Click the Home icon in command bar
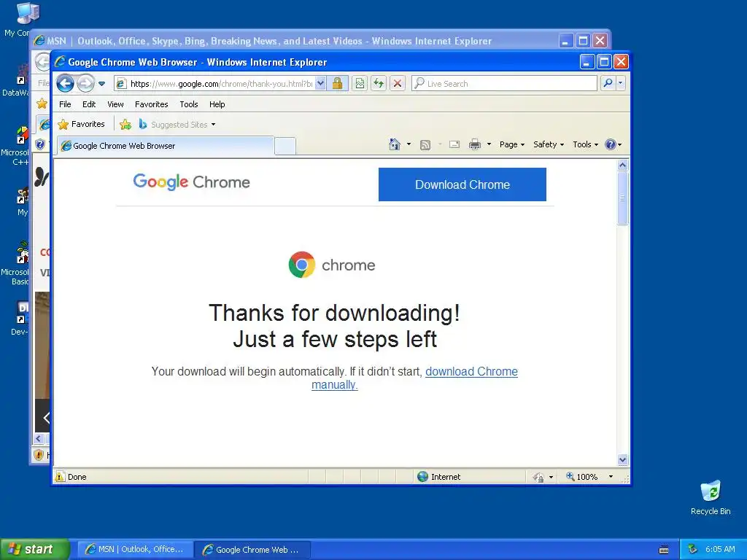747x560 pixels. (395, 144)
